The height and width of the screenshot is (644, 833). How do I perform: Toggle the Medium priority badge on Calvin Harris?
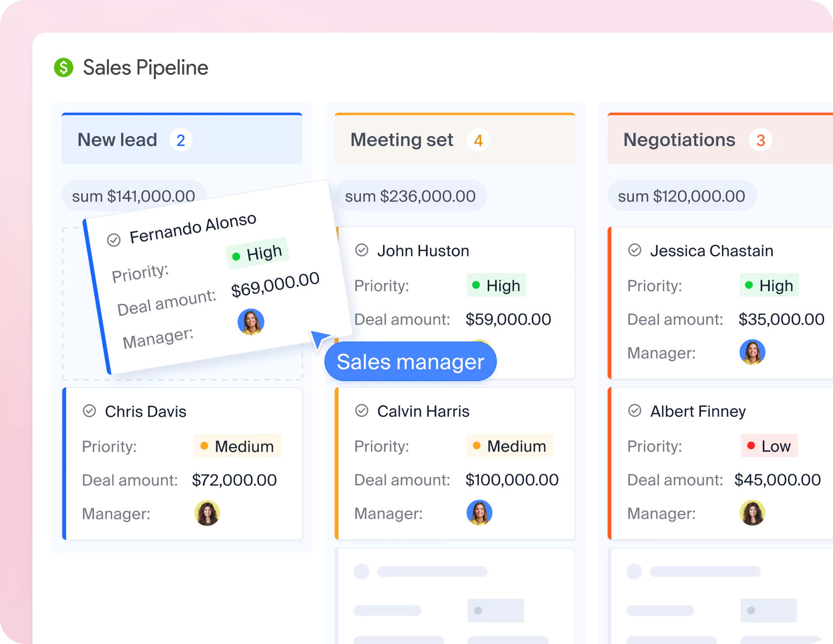[509, 446]
